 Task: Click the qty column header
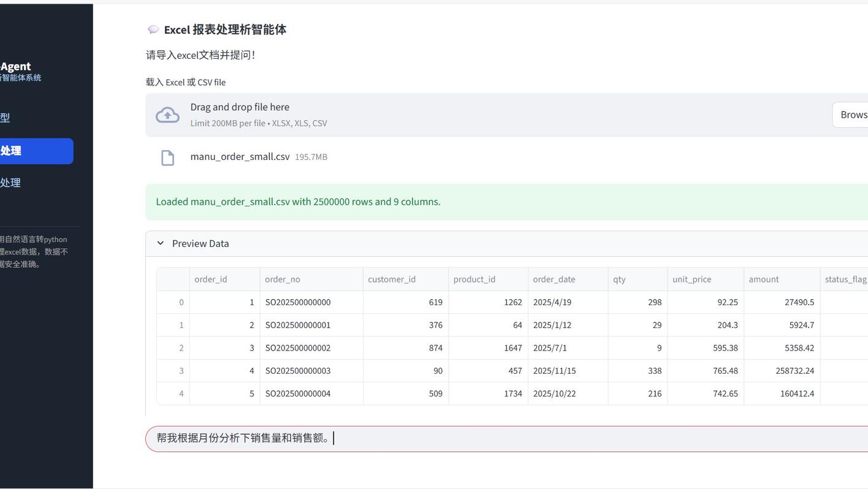638,279
